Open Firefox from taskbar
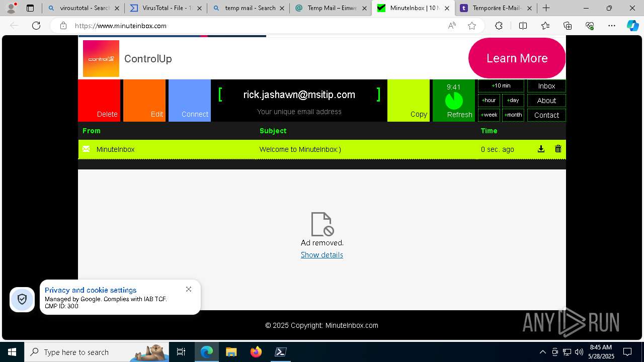The height and width of the screenshot is (362, 644). click(256, 352)
